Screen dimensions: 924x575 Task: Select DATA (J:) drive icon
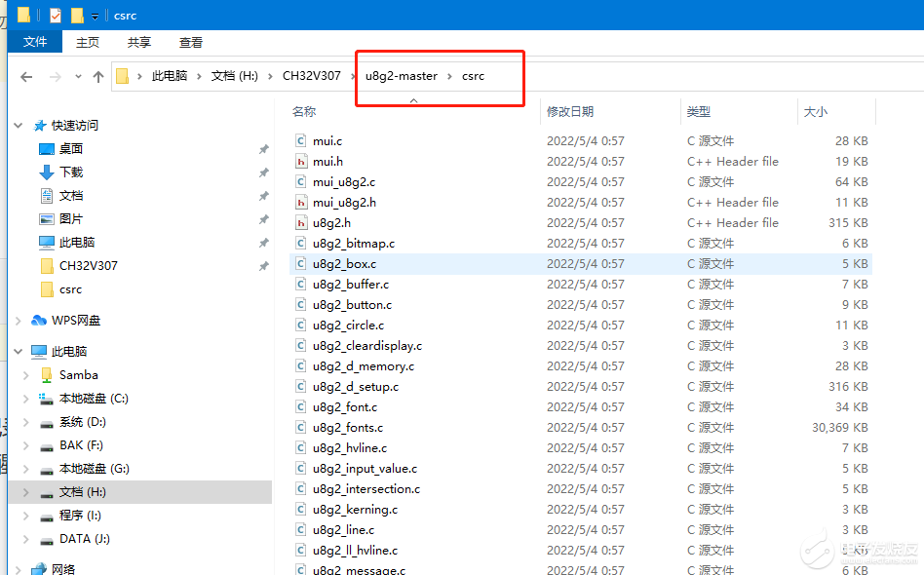(x=47, y=540)
